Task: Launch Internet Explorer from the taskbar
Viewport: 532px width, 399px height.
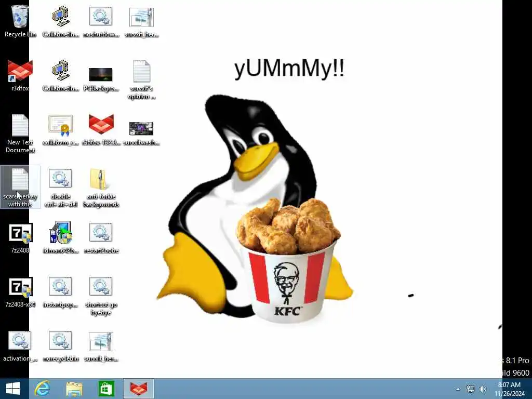Action: (x=43, y=389)
